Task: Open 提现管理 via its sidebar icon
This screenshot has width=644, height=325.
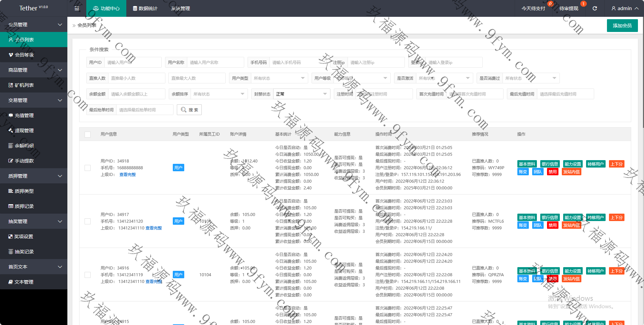Action: [11, 131]
